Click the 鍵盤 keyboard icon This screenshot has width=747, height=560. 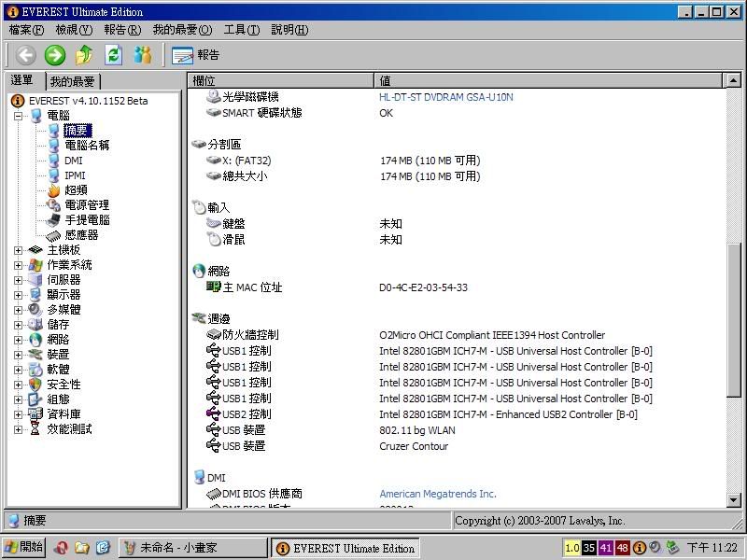pos(214,223)
